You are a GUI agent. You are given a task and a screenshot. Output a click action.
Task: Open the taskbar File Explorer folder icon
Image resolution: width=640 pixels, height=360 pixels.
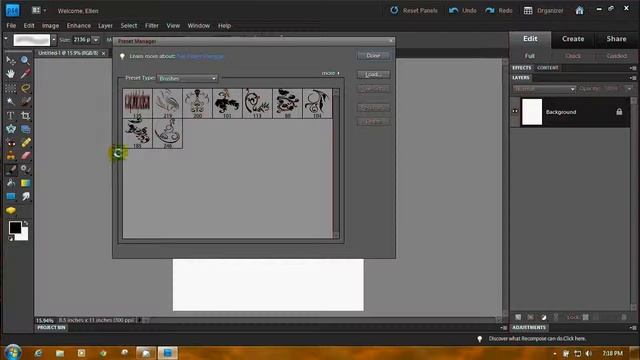click(60, 353)
